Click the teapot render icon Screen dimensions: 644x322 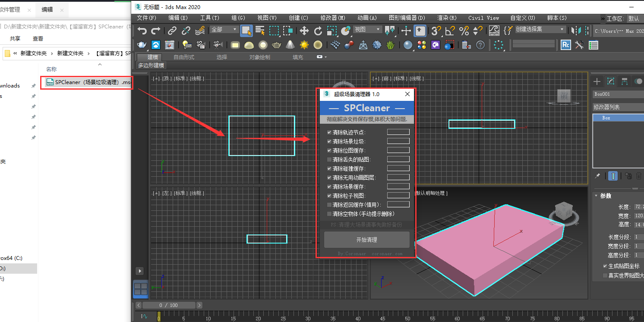142,45
